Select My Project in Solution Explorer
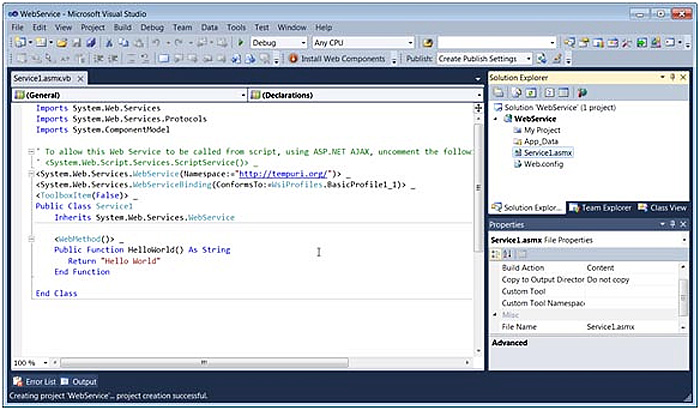 coord(542,130)
